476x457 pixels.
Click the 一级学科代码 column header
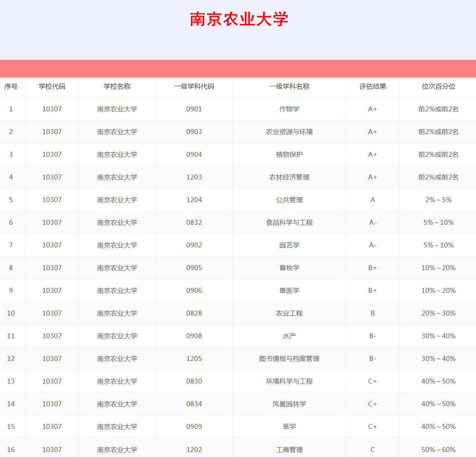[194, 87]
